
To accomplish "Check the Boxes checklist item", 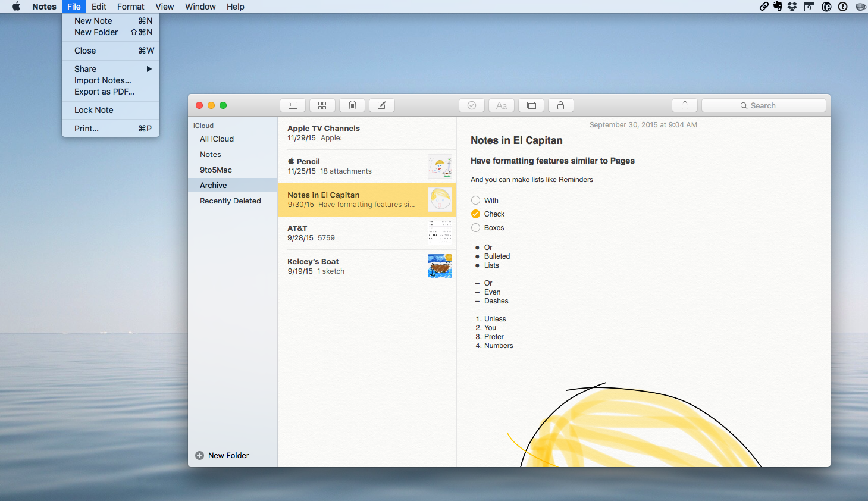I will click(x=475, y=227).
